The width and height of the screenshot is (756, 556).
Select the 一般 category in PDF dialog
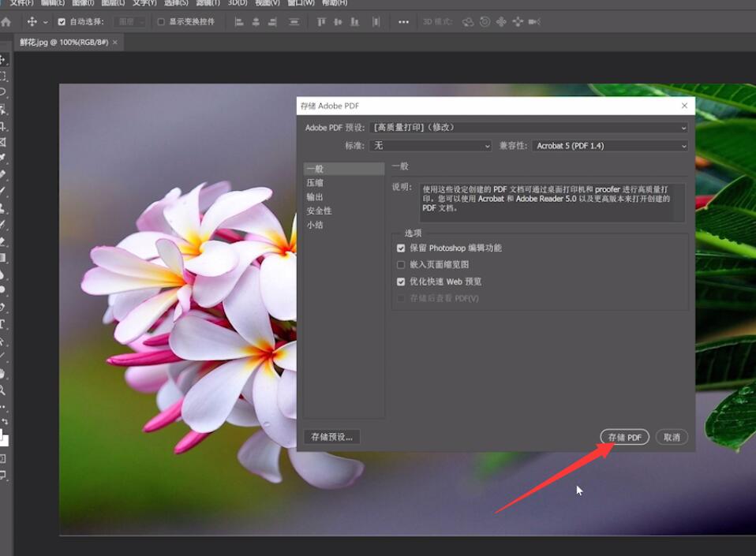click(344, 169)
